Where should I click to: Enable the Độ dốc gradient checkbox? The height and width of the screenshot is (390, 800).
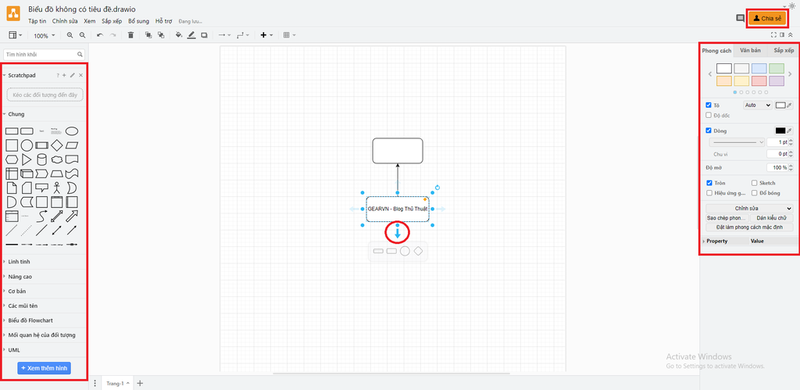[x=708, y=115]
